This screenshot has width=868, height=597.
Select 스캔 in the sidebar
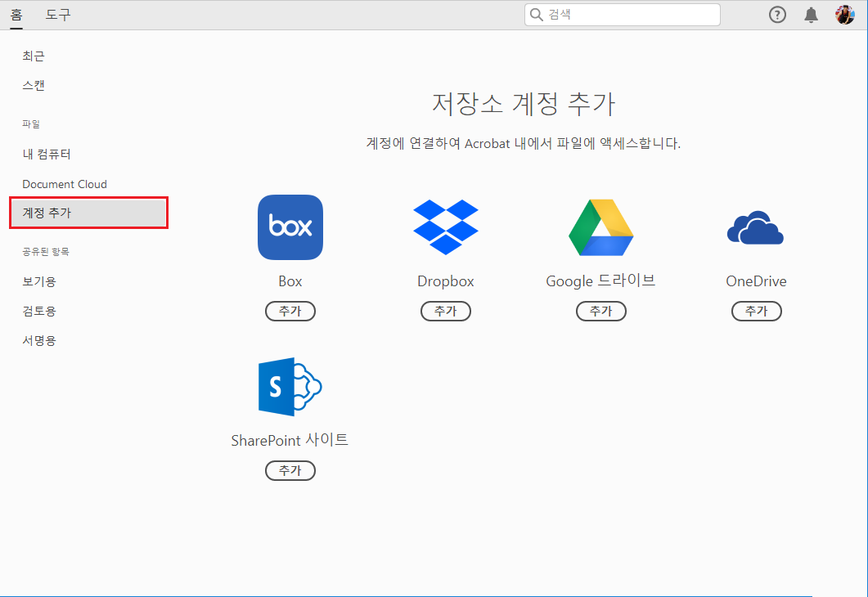click(34, 85)
